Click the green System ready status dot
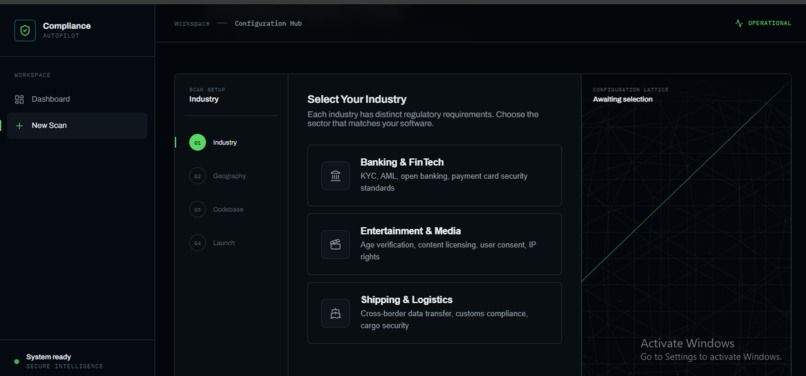806x376 pixels. click(16, 362)
